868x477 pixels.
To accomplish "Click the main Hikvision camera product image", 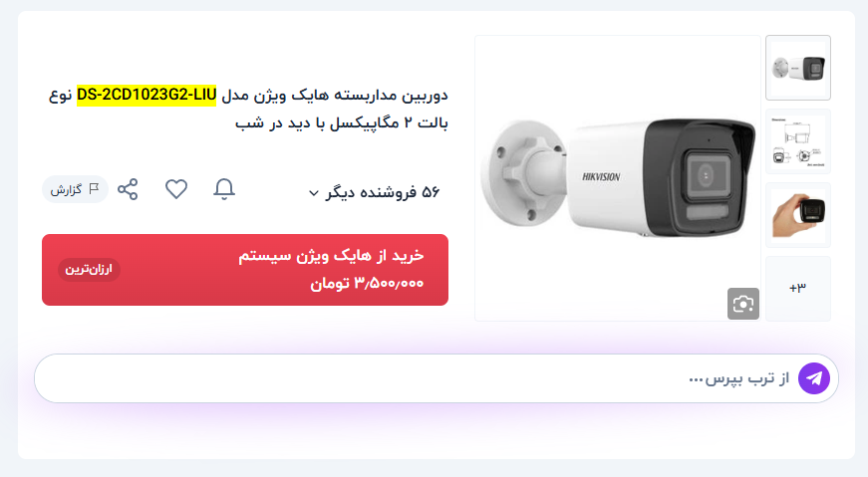I will [617, 177].
